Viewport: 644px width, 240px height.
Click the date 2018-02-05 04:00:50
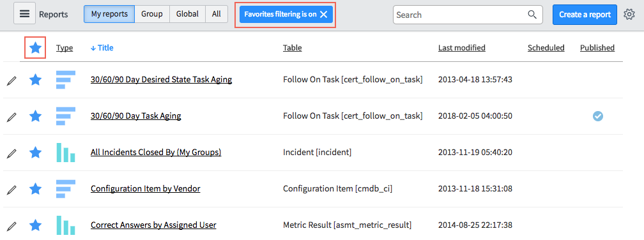[475, 116]
